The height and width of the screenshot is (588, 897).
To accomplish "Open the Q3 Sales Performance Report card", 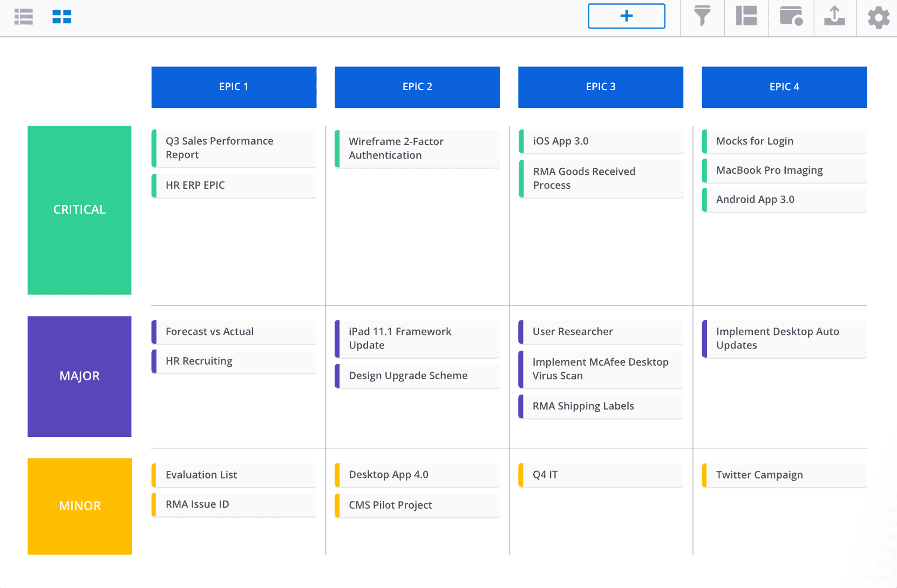I will coord(234,148).
